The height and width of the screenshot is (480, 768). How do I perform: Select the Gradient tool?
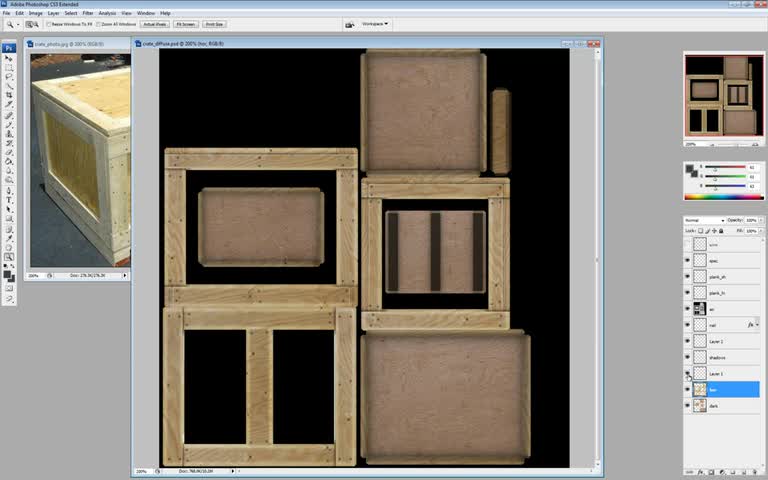point(9,161)
